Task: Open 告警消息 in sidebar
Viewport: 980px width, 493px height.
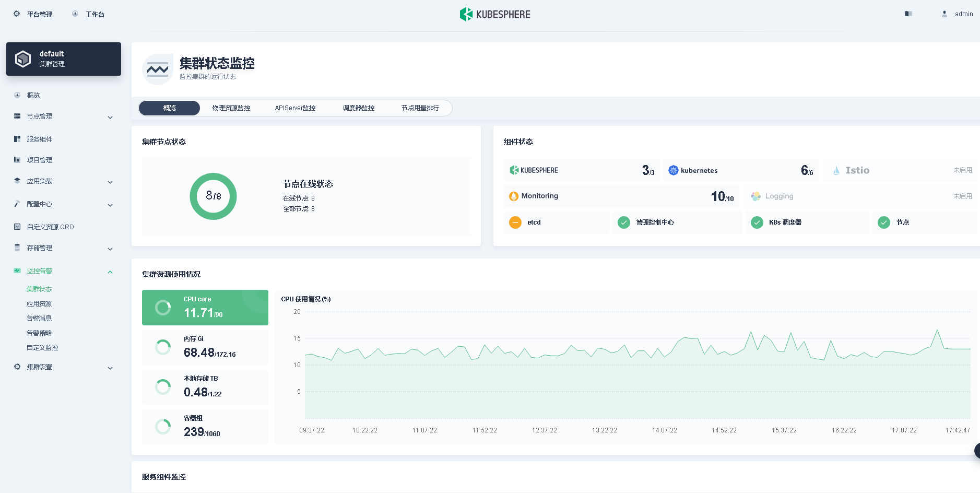Action: point(39,318)
